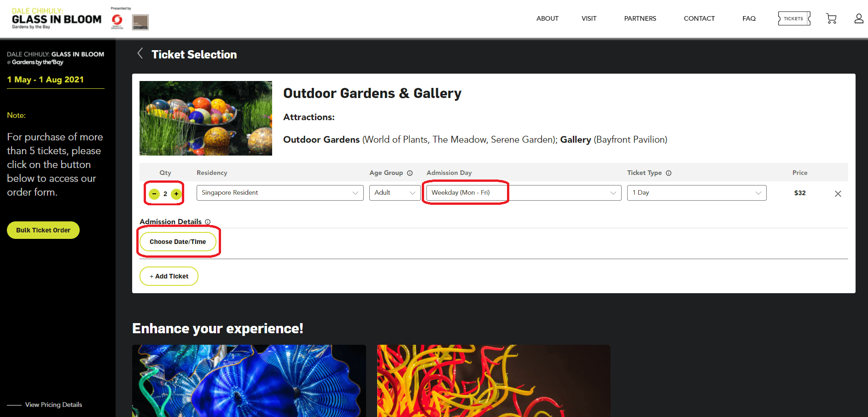
Task: Open the Ticket Type dropdown showing 1 Day
Action: (x=697, y=193)
